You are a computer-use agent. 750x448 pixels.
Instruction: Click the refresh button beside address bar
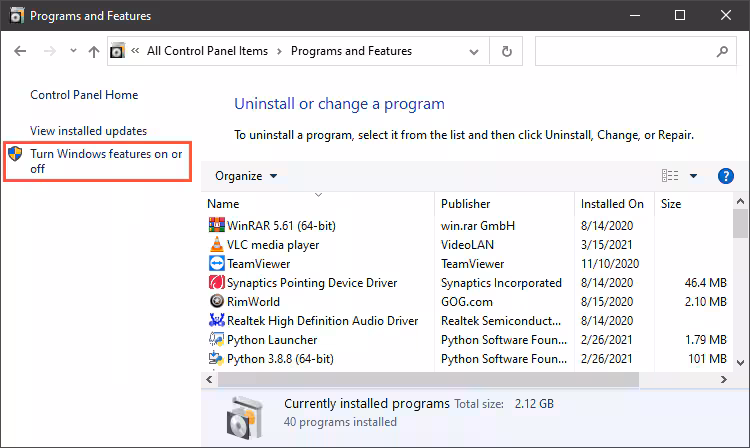507,51
